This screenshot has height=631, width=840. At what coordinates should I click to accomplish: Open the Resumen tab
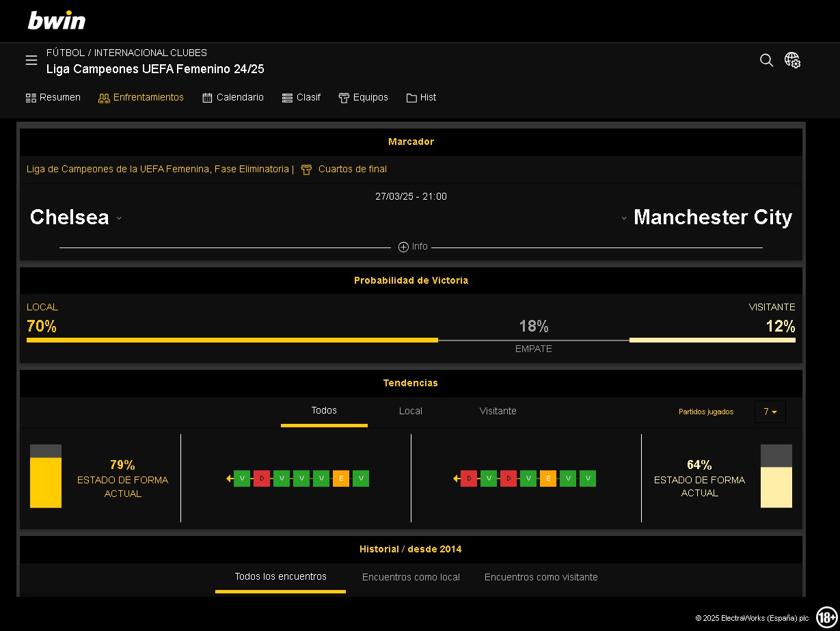click(53, 98)
